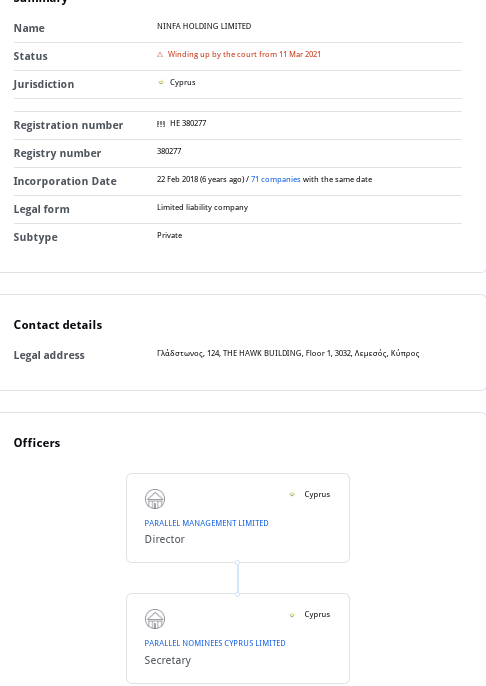The width and height of the screenshot is (486, 686).
Task: Click the Cyprus flag icon in Jurisdiction row
Action: (x=161, y=82)
